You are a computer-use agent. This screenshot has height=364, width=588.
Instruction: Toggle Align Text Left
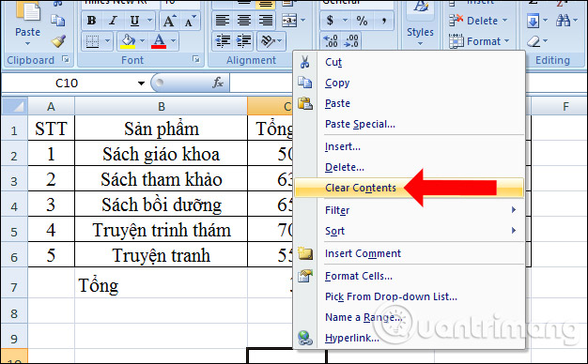pyautogui.click(x=222, y=21)
